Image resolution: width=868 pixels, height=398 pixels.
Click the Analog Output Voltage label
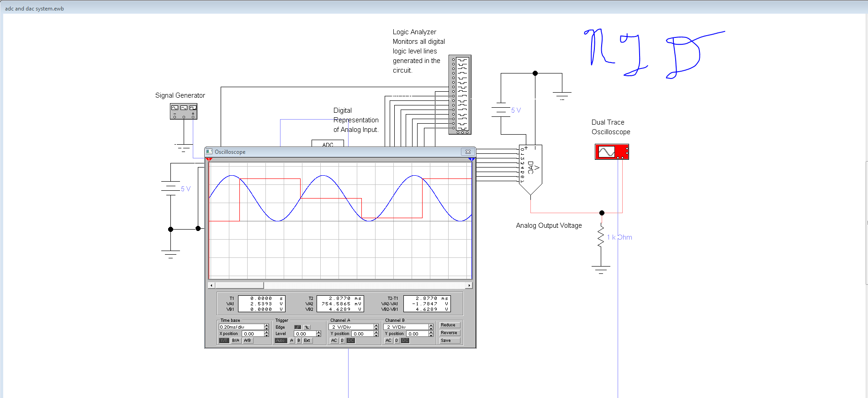click(x=549, y=225)
